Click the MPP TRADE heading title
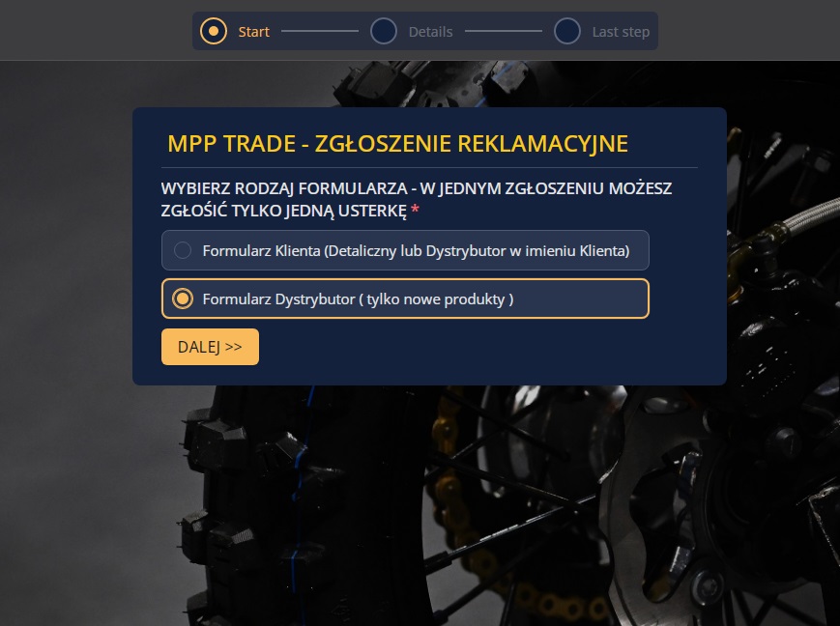The height and width of the screenshot is (626, 840). 397,144
